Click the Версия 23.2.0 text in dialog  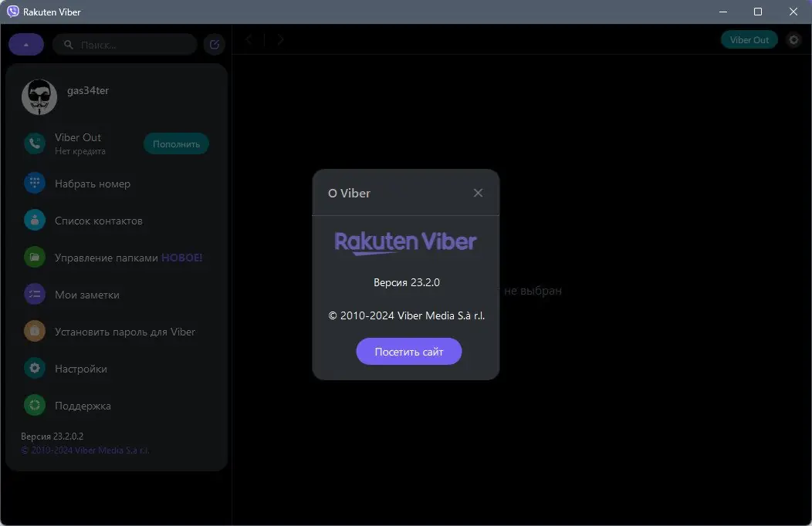(x=407, y=282)
